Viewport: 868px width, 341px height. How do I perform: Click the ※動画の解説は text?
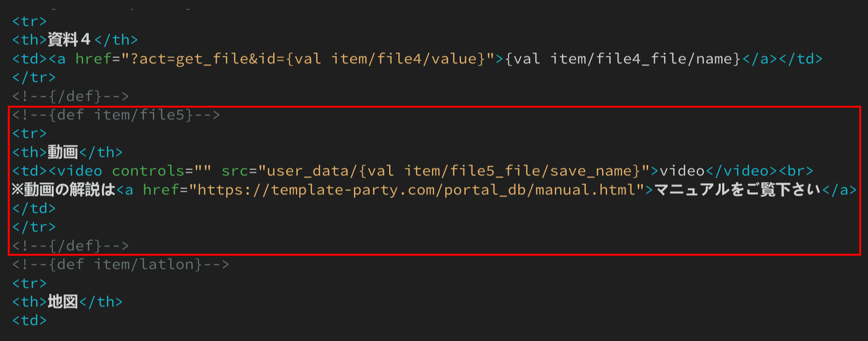(64, 189)
